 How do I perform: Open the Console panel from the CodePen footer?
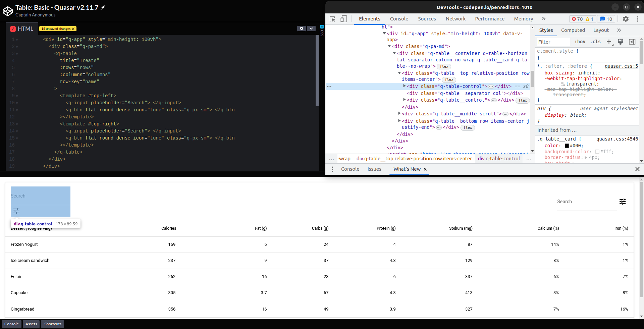pos(11,324)
